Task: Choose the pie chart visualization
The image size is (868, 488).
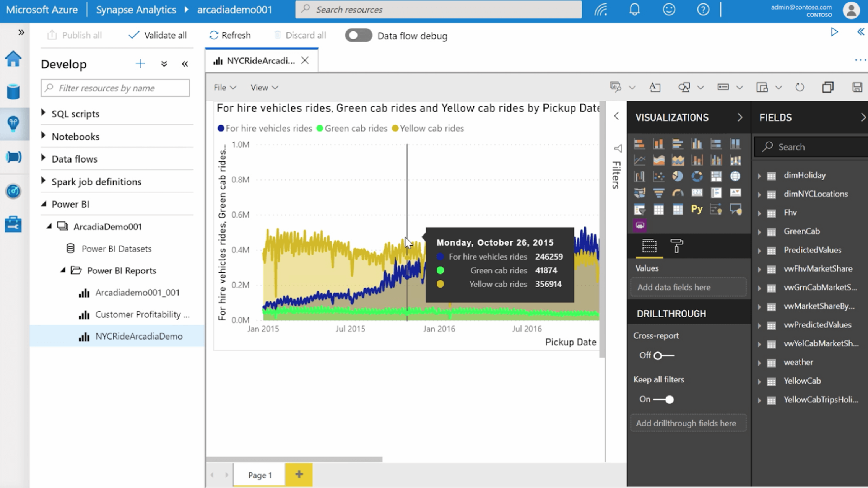Action: pyautogui.click(x=678, y=176)
